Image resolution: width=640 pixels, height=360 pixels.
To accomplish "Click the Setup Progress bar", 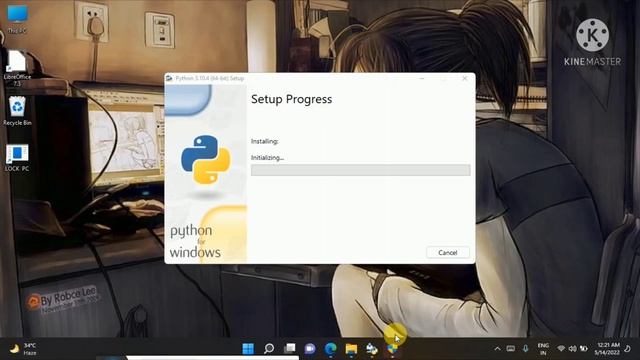I will [360, 170].
